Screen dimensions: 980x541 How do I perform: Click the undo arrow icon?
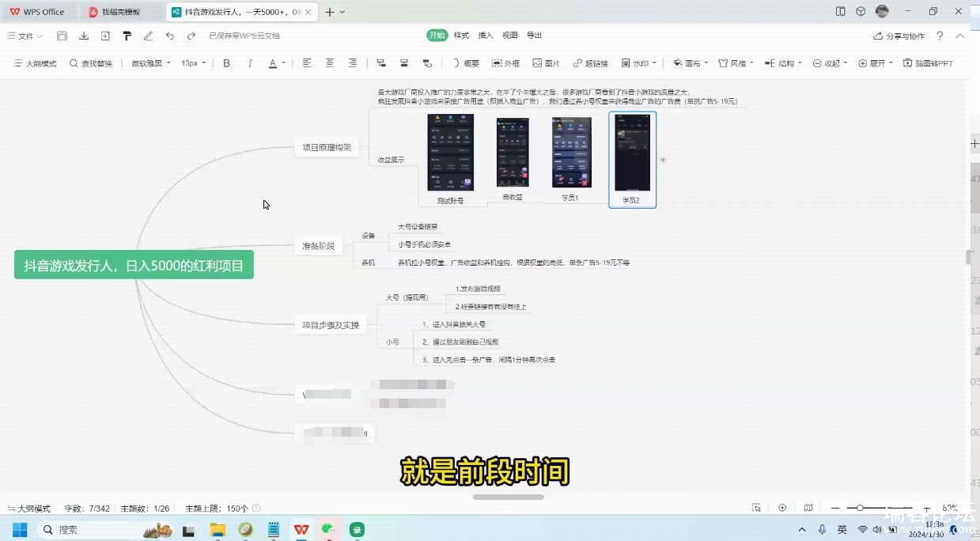tap(170, 36)
